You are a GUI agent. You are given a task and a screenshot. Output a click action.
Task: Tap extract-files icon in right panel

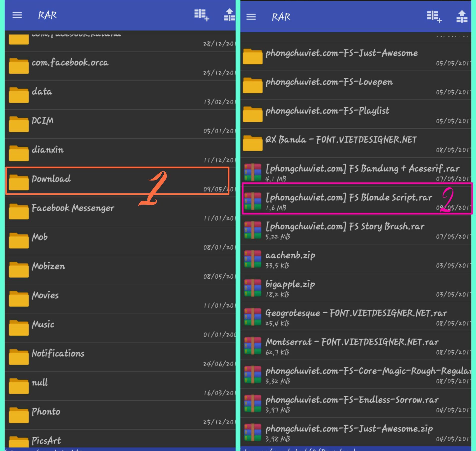[x=462, y=17]
